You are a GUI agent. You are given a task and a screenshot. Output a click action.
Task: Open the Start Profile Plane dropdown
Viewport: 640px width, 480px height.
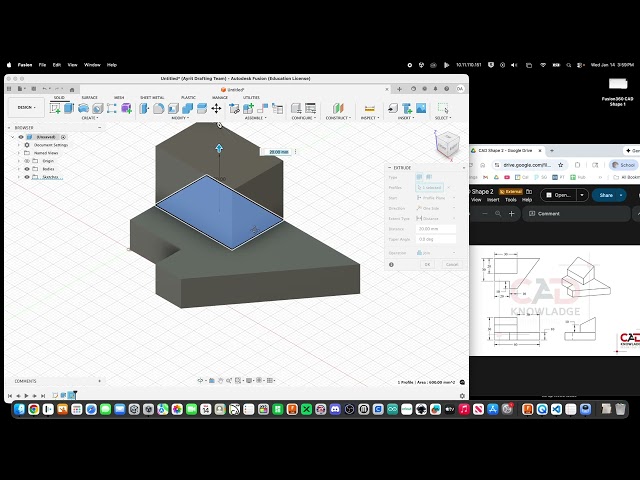[x=436, y=198]
